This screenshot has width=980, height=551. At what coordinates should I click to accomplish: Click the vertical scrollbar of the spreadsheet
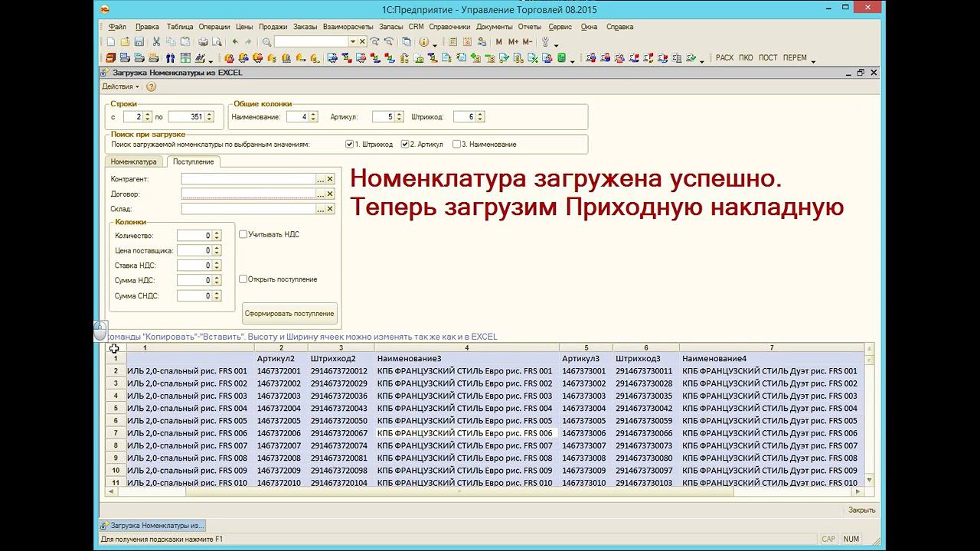click(869, 414)
